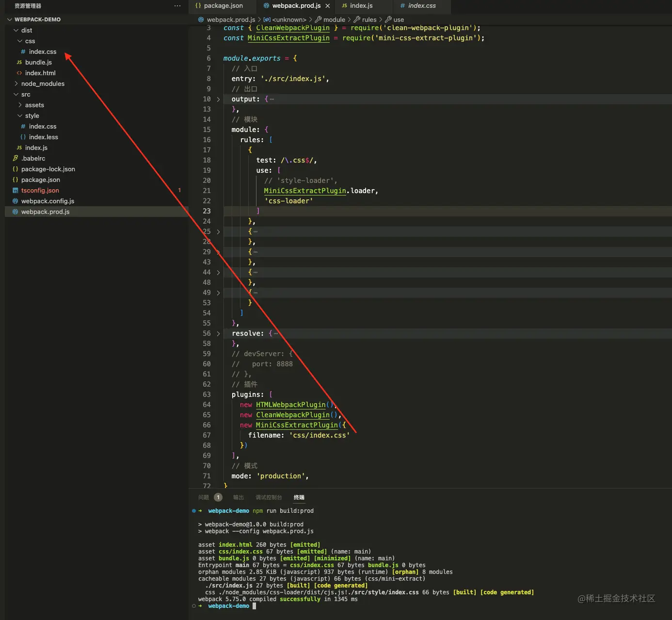Switch to webpack.prod.js editor tab

click(x=296, y=6)
